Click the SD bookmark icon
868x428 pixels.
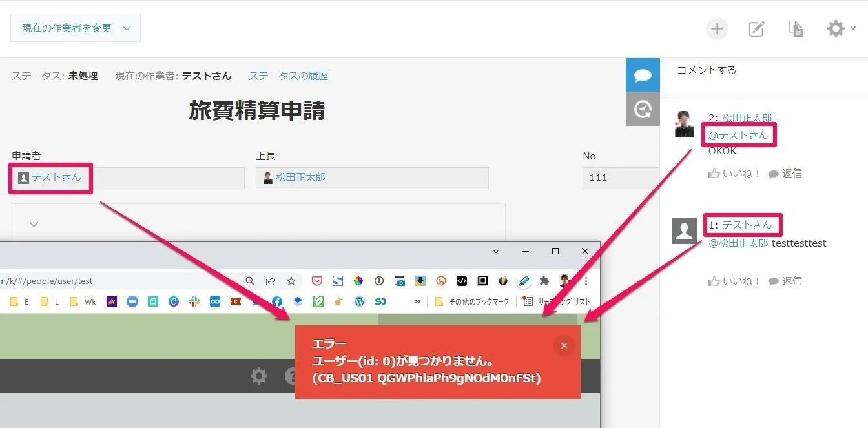[380, 301]
